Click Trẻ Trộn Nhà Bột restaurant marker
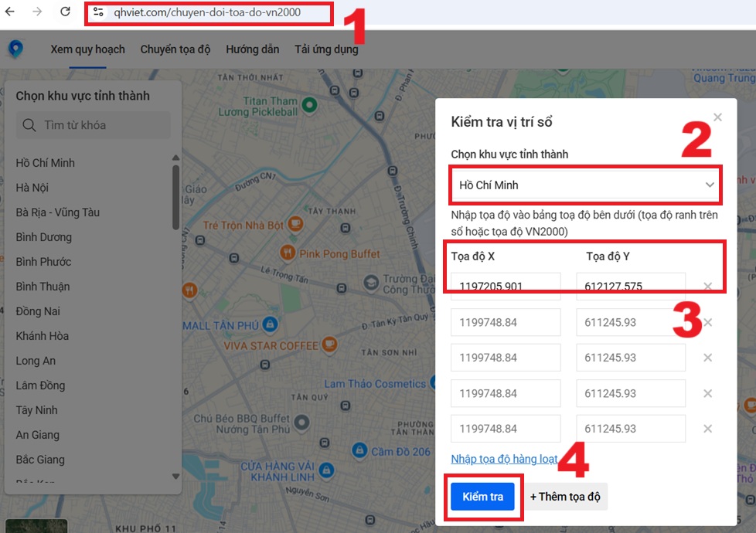Viewport: 756px width, 533px height. [x=295, y=224]
